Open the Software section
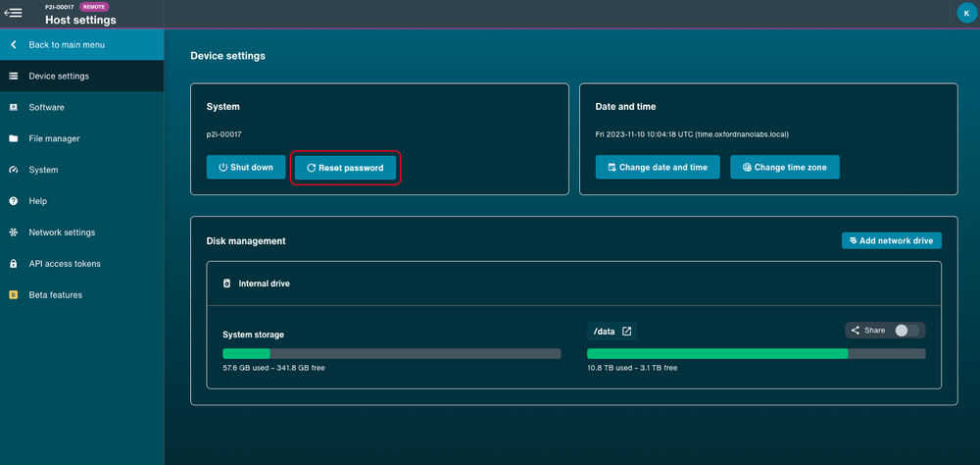This screenshot has height=465, width=980. click(x=82, y=108)
